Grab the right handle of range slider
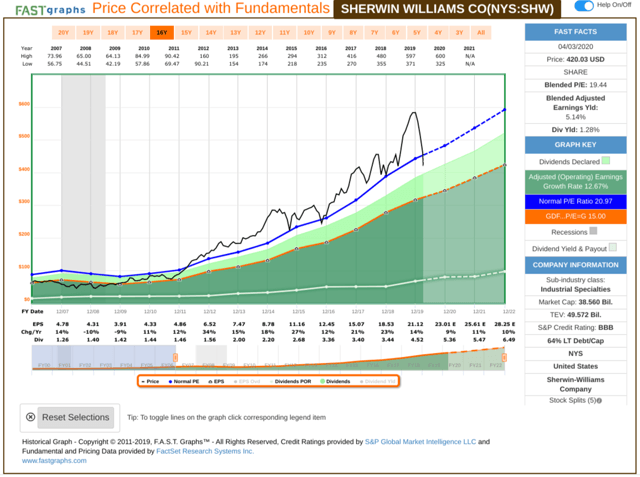Screen dimensions: 640x477 click(504, 357)
